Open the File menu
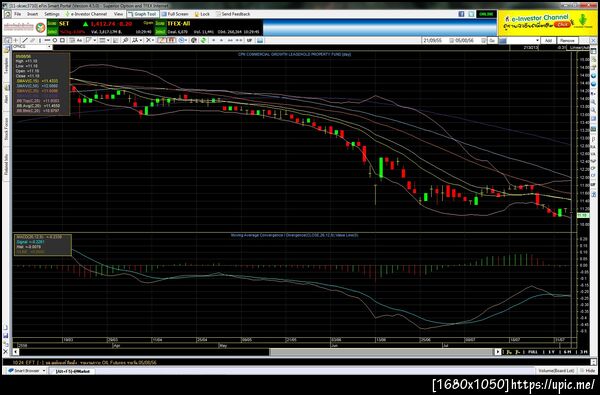The height and width of the screenshot is (395, 600). [x=17, y=14]
